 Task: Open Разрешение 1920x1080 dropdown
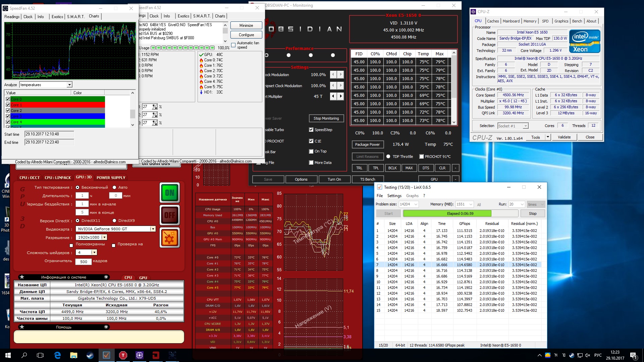tap(104, 237)
